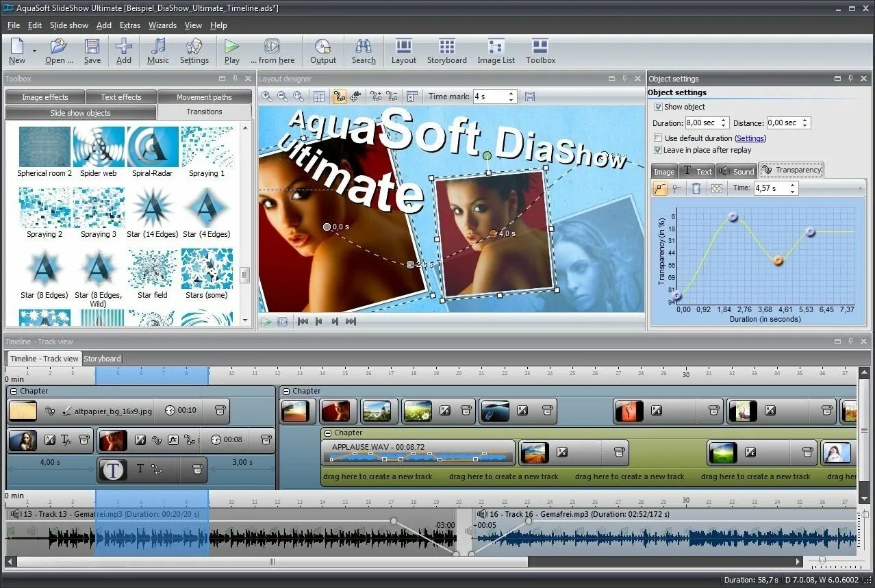Image resolution: width=875 pixels, height=588 pixels.
Task: Open the Text tab in Object settings
Action: pyautogui.click(x=697, y=171)
